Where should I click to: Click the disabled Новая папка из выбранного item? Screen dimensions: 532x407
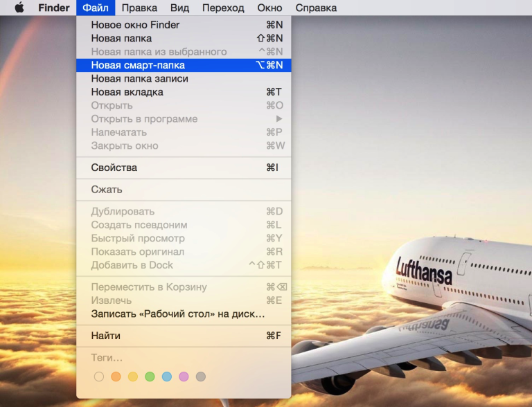coord(184,51)
